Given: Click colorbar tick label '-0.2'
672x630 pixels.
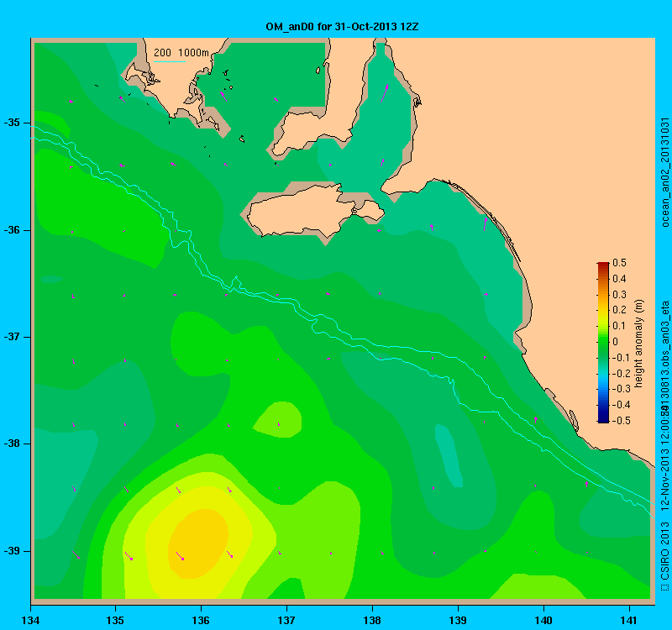Looking at the screenshot, I should [620, 373].
